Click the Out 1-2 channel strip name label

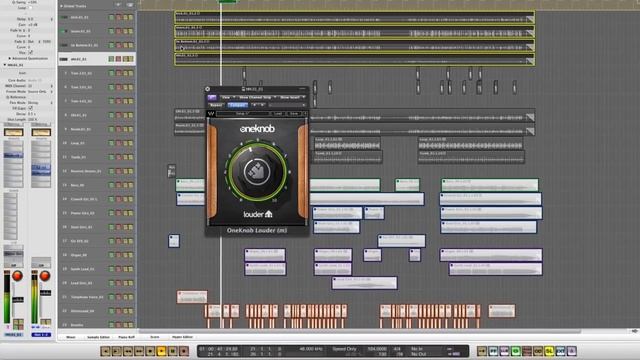point(41,335)
